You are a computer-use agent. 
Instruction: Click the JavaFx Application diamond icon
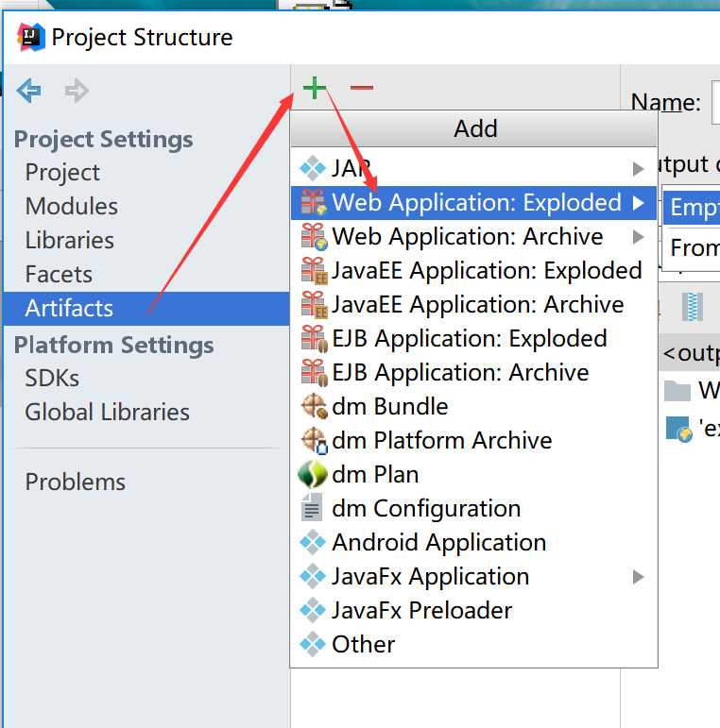pyautogui.click(x=313, y=576)
